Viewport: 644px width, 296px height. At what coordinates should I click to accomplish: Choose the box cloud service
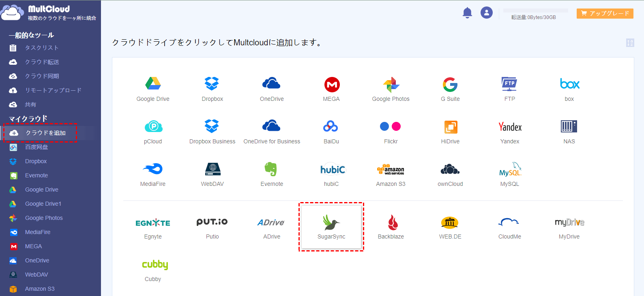569,89
